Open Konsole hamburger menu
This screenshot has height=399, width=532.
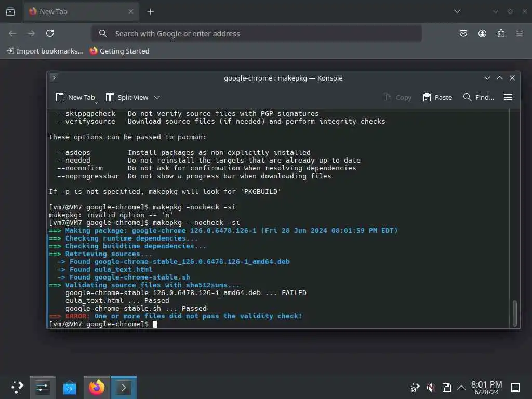[x=508, y=97]
